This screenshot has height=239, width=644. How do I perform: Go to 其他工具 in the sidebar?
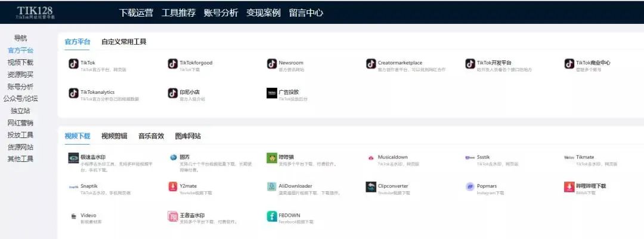pyautogui.click(x=20, y=159)
